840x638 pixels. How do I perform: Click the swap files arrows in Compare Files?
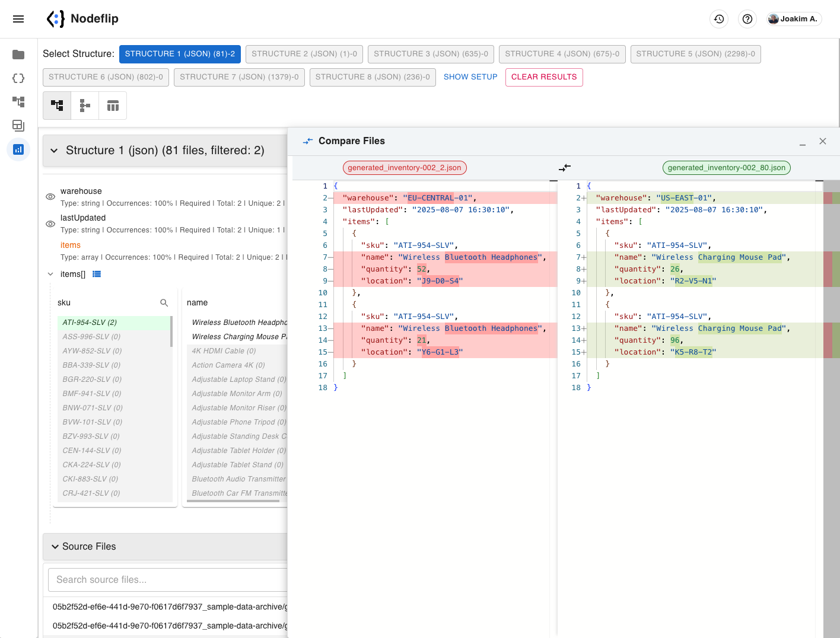coord(565,168)
